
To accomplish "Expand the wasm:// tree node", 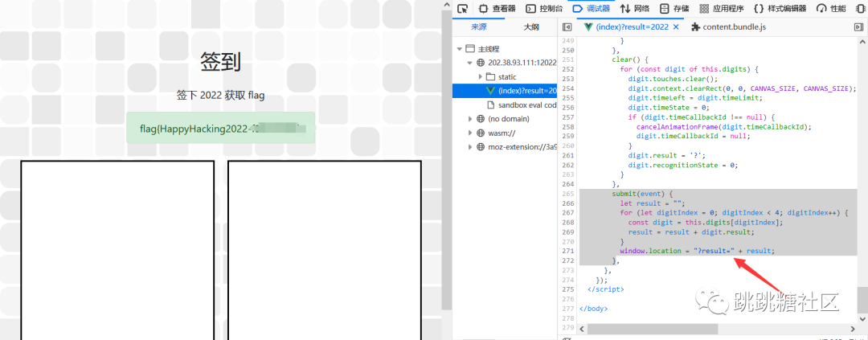I will (x=469, y=133).
